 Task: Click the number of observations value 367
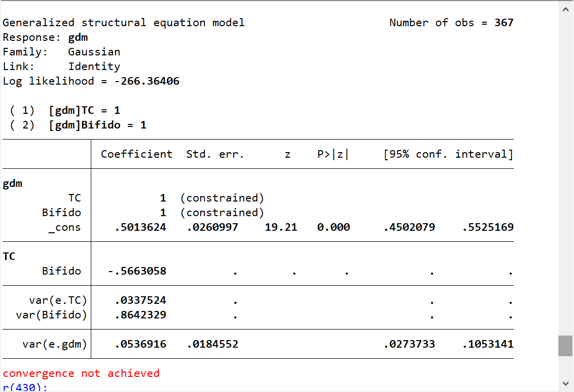click(x=503, y=23)
